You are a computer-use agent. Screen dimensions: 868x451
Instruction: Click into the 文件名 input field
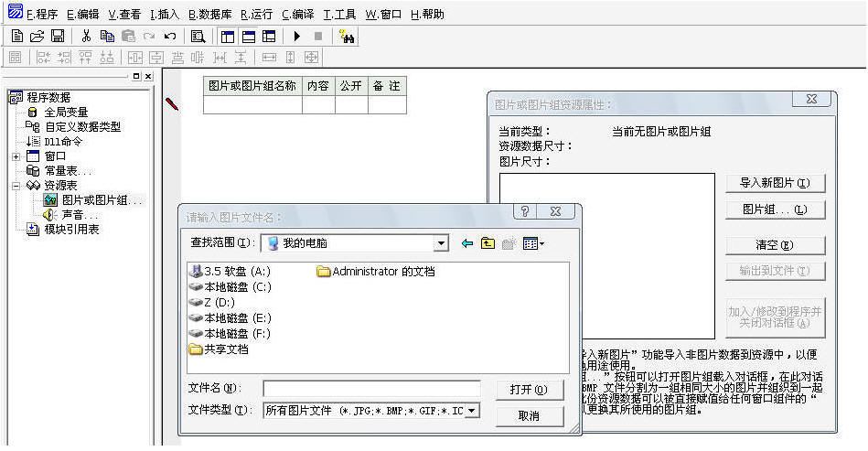pos(371,389)
